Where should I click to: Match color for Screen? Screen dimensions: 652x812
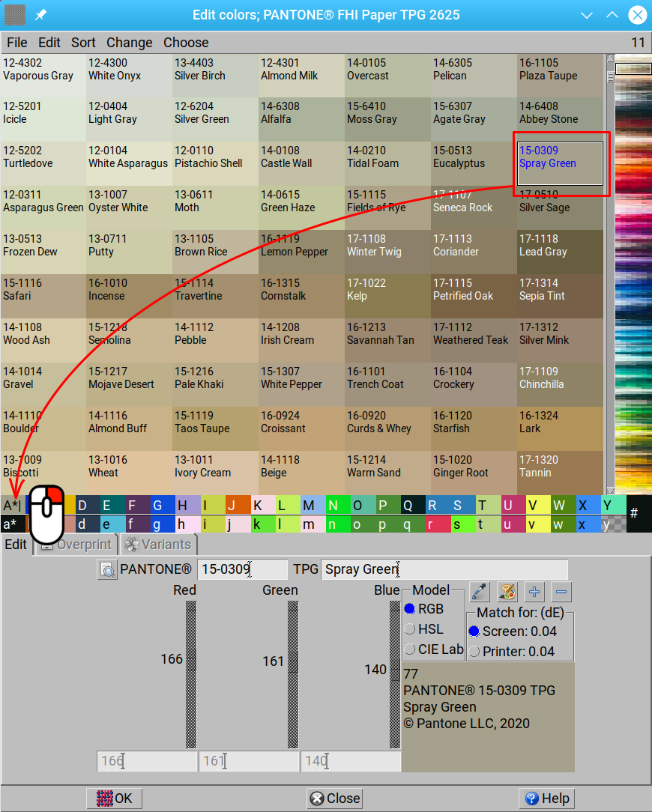click(513, 631)
